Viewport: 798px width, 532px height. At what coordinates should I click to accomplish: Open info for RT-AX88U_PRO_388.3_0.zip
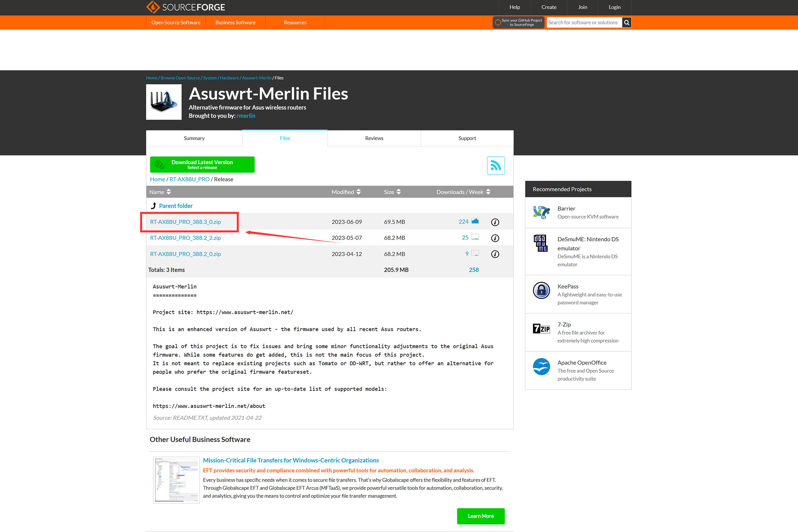click(x=495, y=222)
